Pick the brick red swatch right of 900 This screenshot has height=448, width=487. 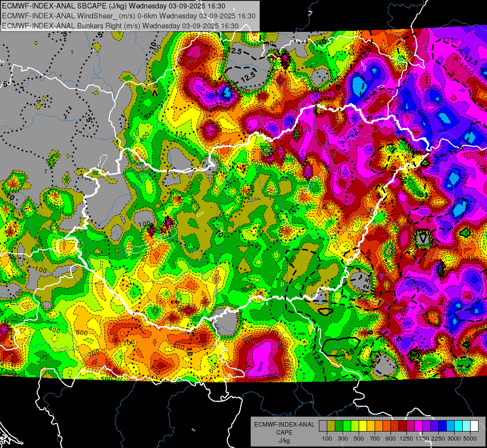pyautogui.click(x=395, y=426)
